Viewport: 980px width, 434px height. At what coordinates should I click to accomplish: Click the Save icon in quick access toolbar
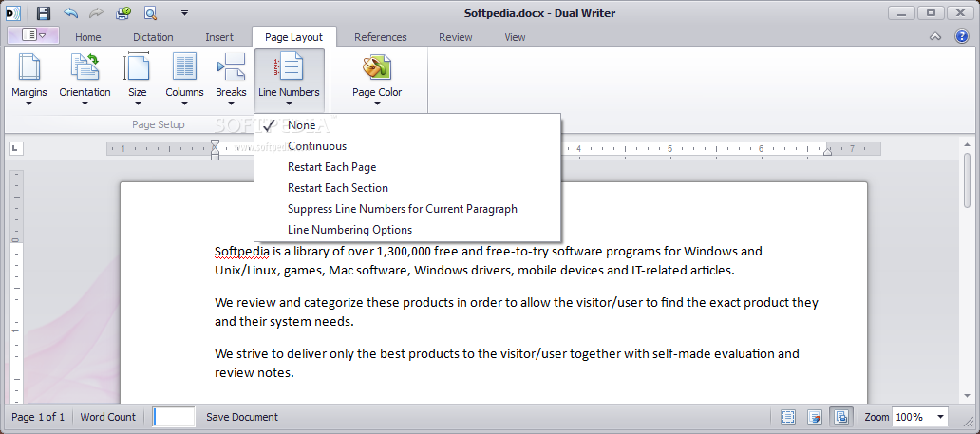coord(43,12)
